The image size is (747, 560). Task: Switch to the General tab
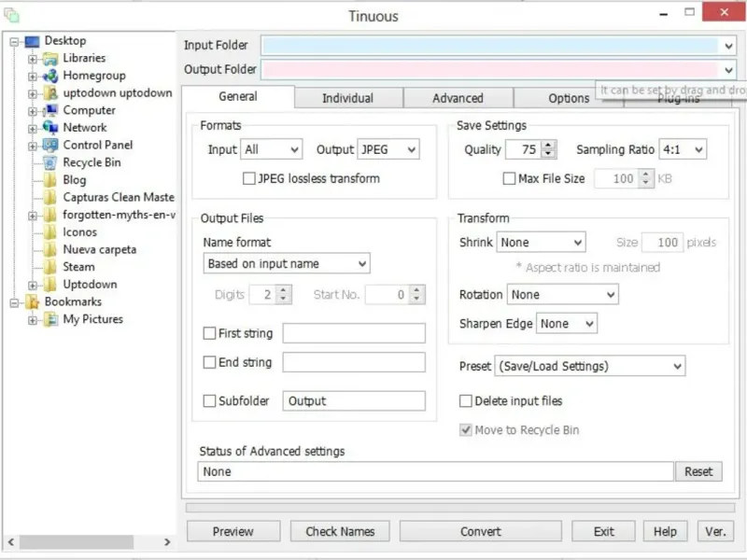[238, 97]
